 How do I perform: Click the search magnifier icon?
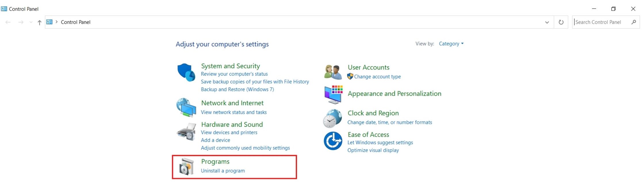click(x=634, y=22)
